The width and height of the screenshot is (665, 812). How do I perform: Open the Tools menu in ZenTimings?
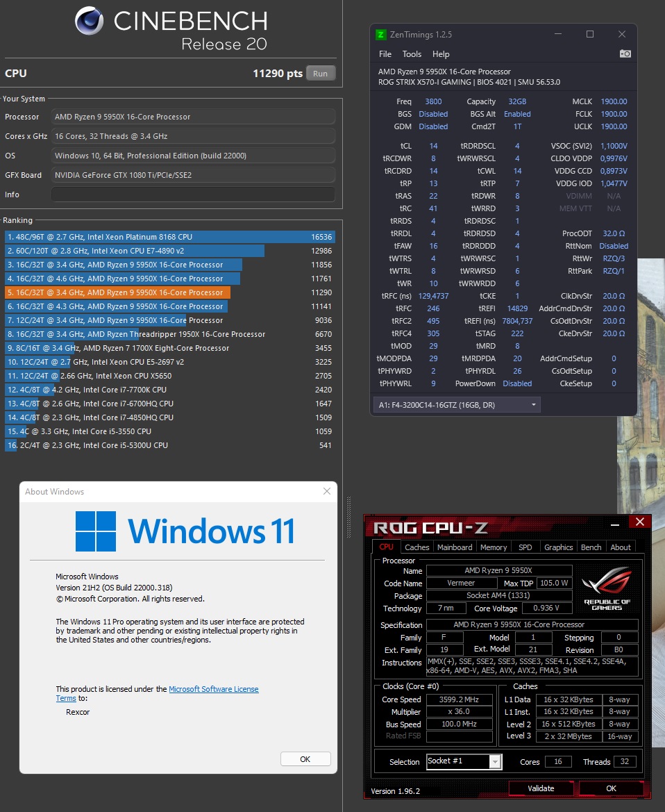coord(412,54)
